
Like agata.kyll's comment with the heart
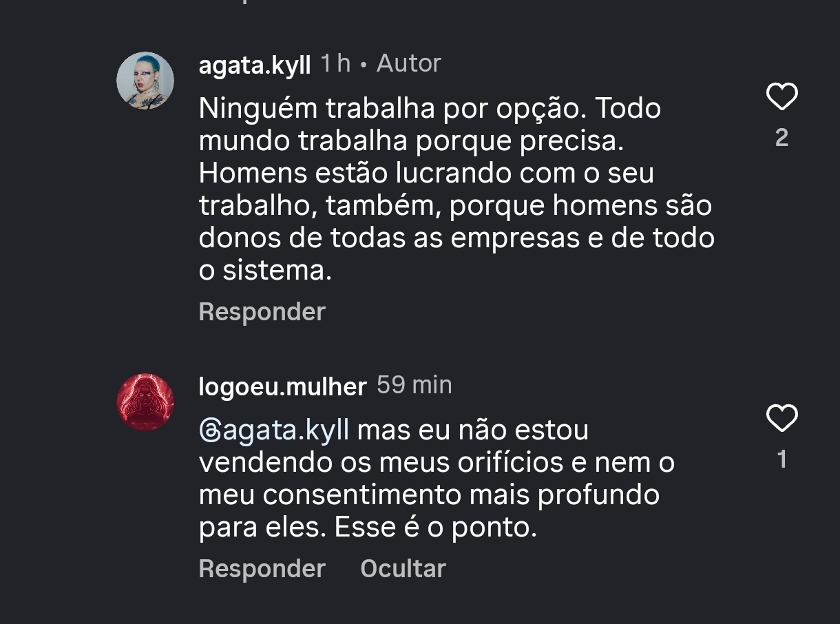click(781, 97)
